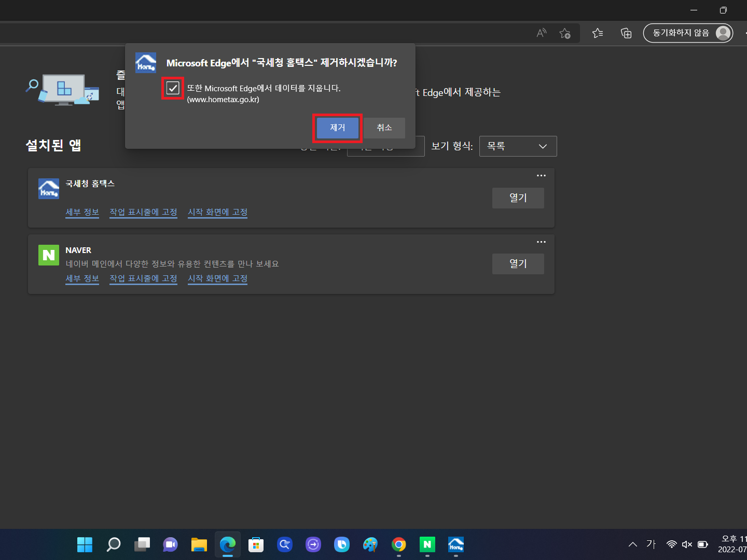
Task: Click the www.hometax.go.kr text in dialog
Action: (x=223, y=100)
